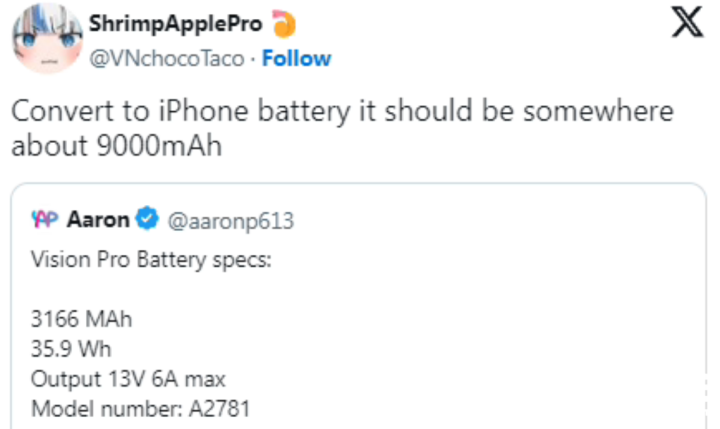Click the 'Model number: A2781' line

coord(137,408)
